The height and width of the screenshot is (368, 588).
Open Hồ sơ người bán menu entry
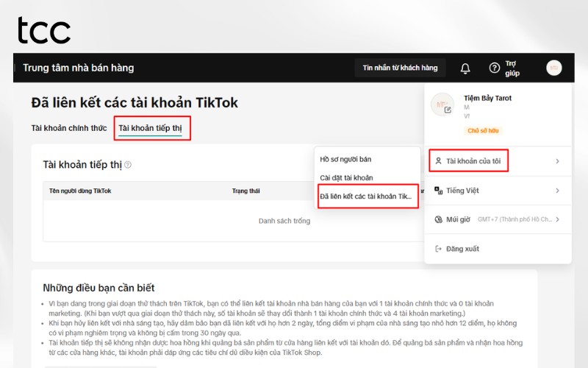(x=345, y=159)
